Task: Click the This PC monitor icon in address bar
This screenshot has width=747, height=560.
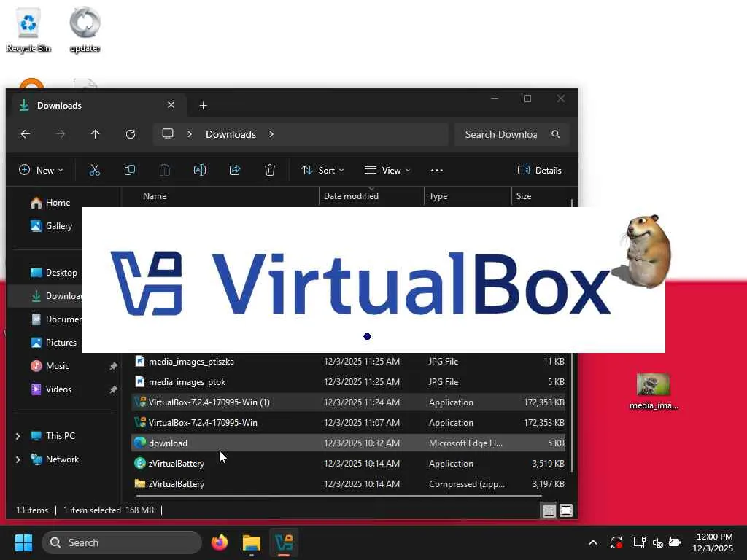Action: [x=168, y=134]
